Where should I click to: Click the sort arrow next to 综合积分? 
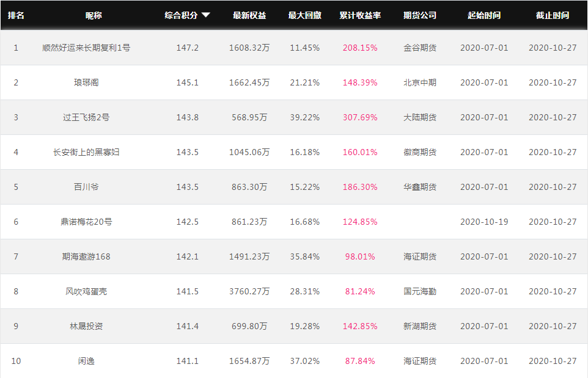click(205, 15)
